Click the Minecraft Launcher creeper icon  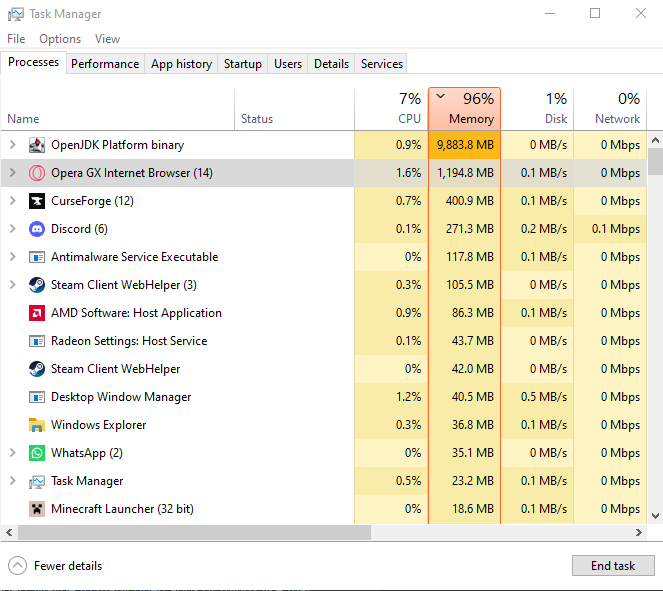37,509
